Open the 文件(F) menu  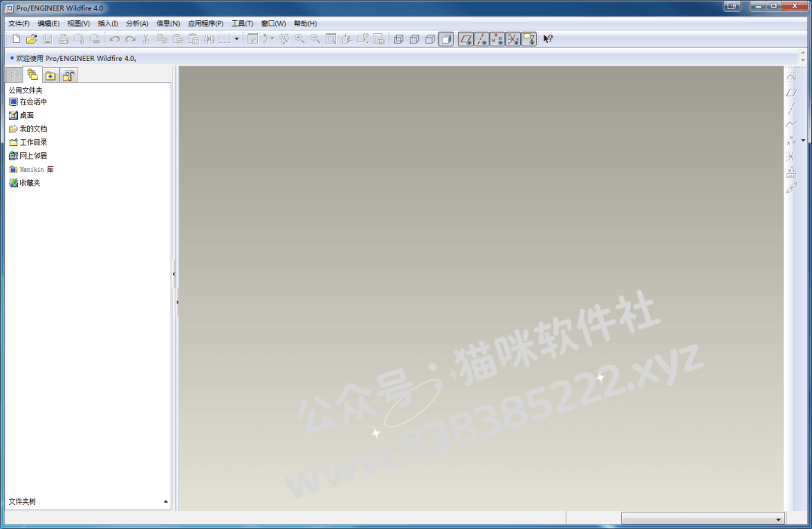[x=19, y=23]
